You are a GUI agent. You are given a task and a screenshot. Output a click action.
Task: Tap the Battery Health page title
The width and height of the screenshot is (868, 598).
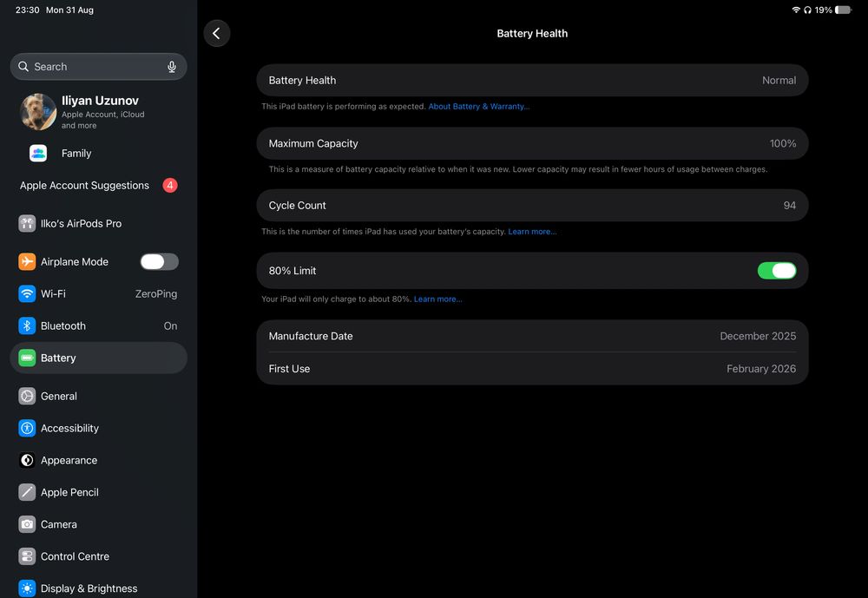point(532,33)
